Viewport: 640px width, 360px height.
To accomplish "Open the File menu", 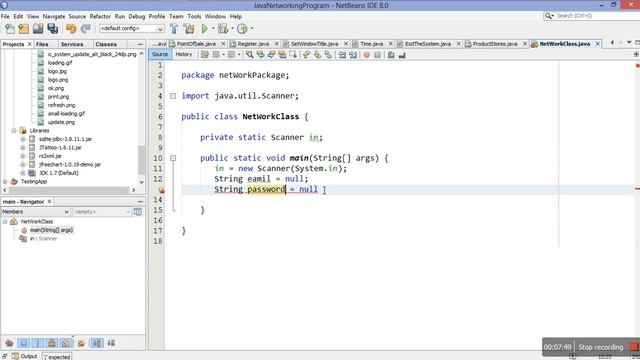I will pos(5,16).
